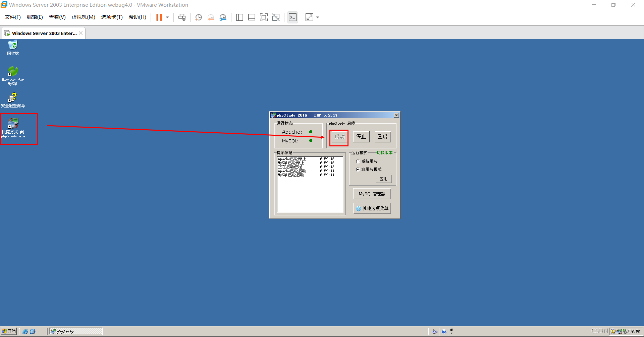This screenshot has height=337, width=644.
Task: Click the phpStudy taskbar button
Action: 76,332
